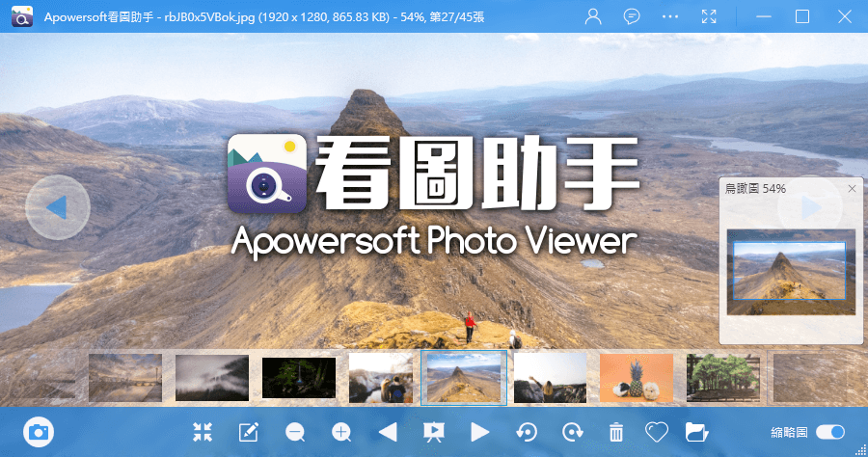Click the 鳥瞰圖 54% label

(755, 189)
